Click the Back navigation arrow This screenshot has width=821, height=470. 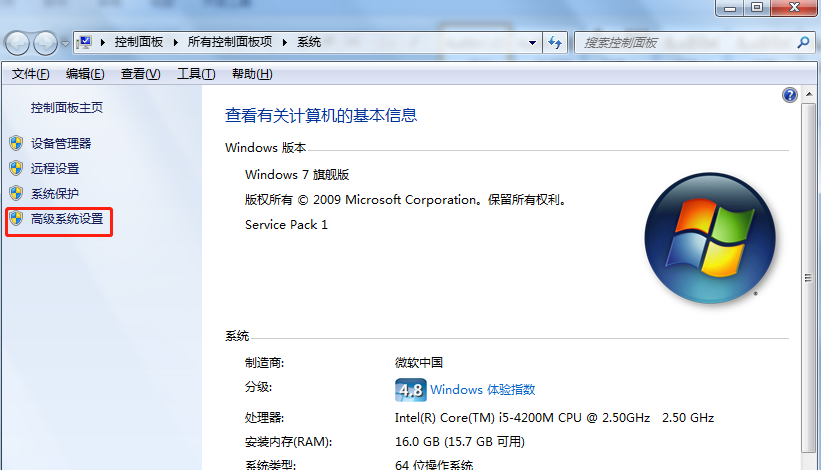(17, 43)
